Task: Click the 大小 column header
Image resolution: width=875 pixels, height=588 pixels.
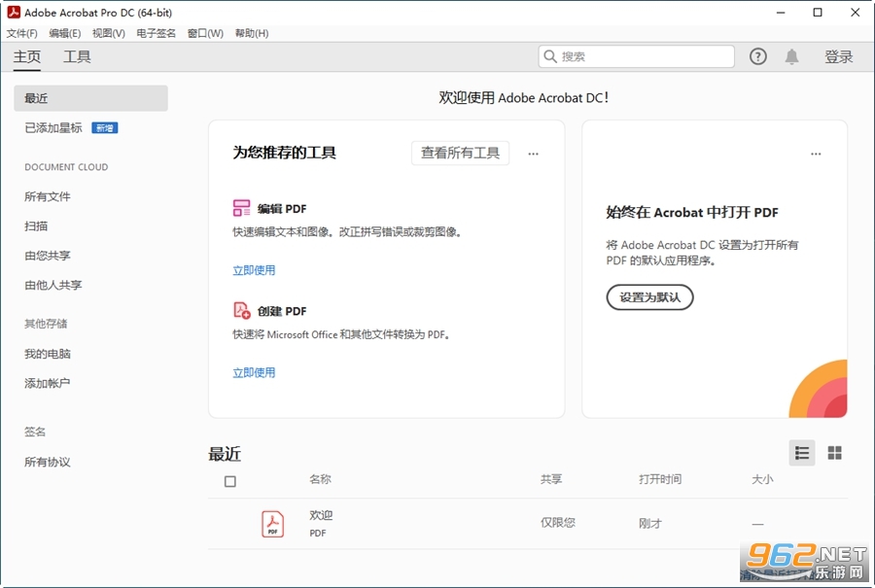Action: pos(762,478)
